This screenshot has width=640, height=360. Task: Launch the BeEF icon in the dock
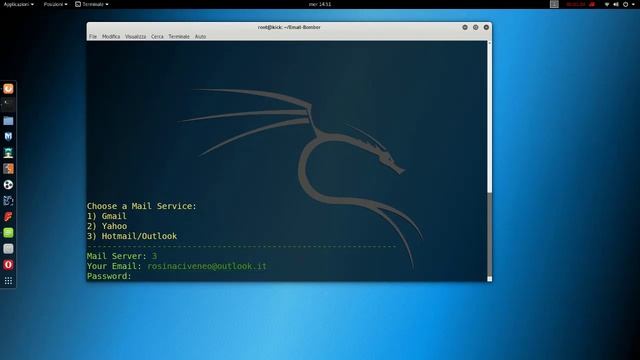coord(8,200)
